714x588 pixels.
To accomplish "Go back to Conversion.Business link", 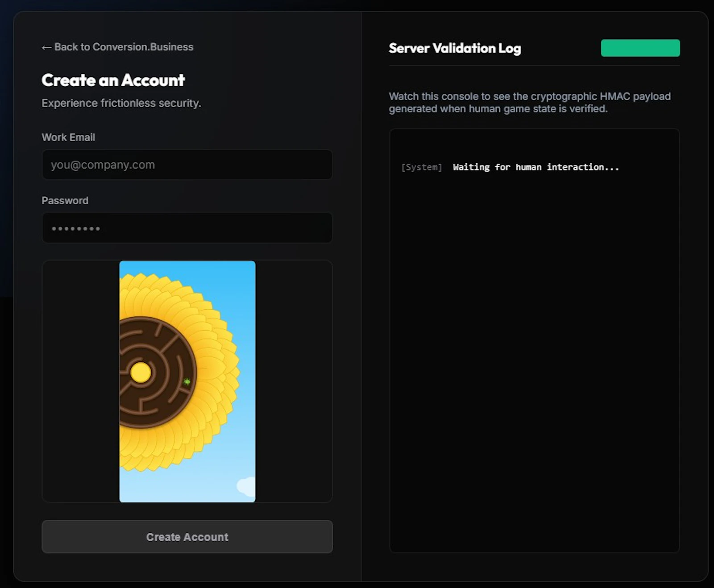I will (117, 47).
